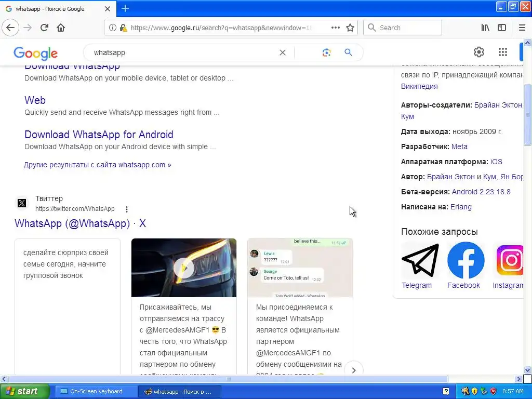
Task: Click the whatsapp - Поиск в taskbar button
Action: [x=179, y=392]
